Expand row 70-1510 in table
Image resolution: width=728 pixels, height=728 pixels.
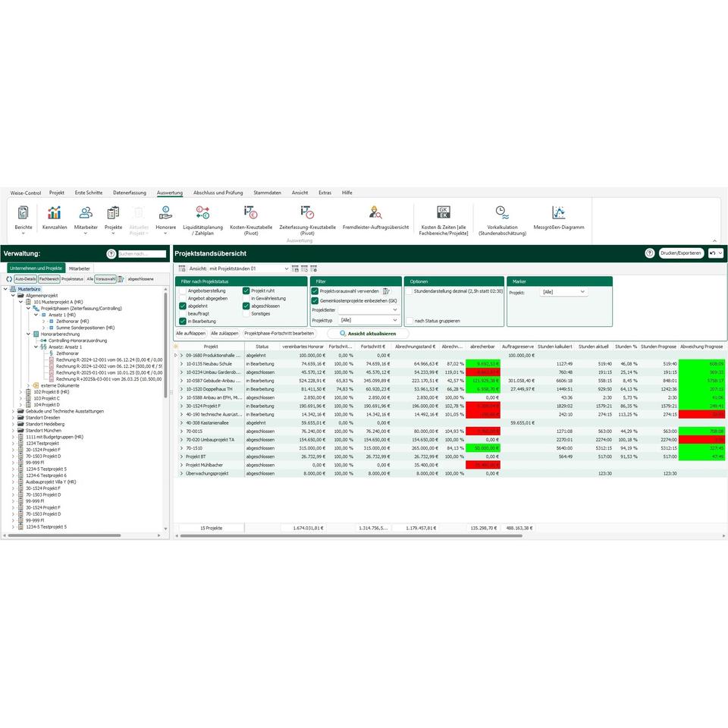pyautogui.click(x=181, y=448)
